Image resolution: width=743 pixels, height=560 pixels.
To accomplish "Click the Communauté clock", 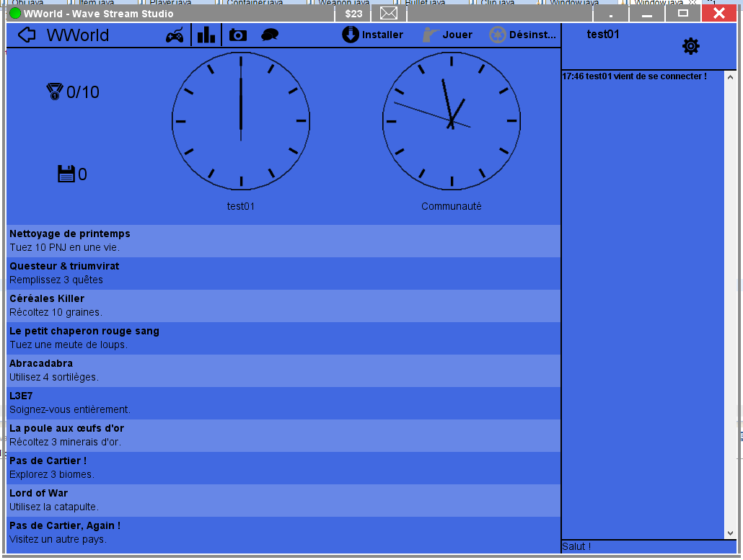I will (452, 121).
